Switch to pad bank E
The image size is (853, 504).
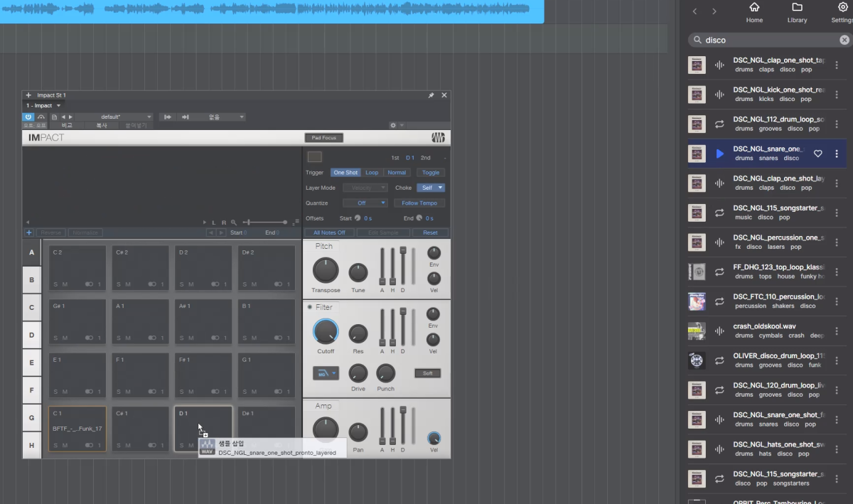[x=31, y=363]
